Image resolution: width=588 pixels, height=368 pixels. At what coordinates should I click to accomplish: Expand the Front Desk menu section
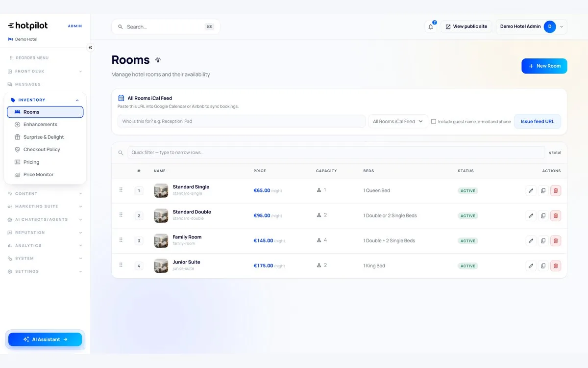[45, 71]
